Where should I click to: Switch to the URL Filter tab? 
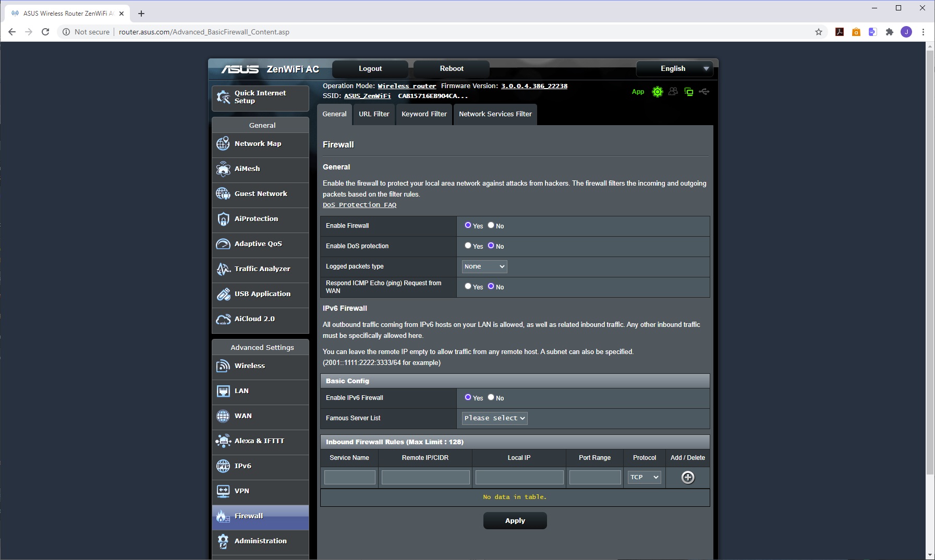[x=374, y=114]
